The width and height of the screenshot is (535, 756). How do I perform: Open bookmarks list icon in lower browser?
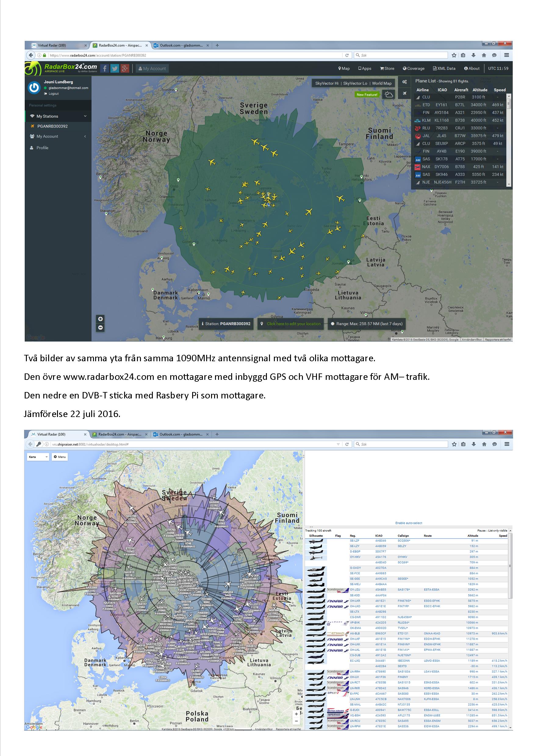point(464,444)
